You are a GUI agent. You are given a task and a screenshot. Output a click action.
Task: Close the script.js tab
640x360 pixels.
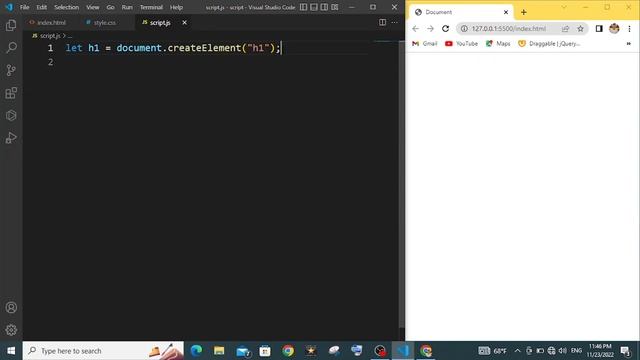coord(184,22)
